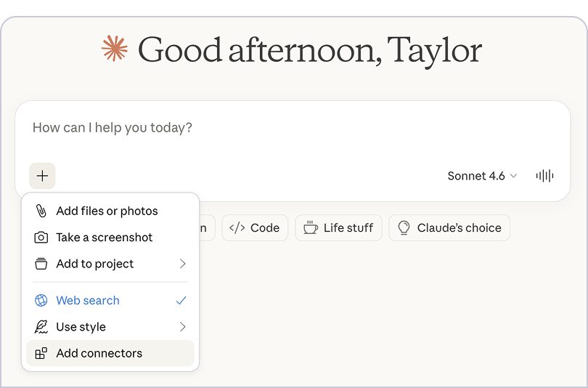Expand the Use style submenu arrow
Viewport: 588px width, 388px height.
click(x=182, y=327)
